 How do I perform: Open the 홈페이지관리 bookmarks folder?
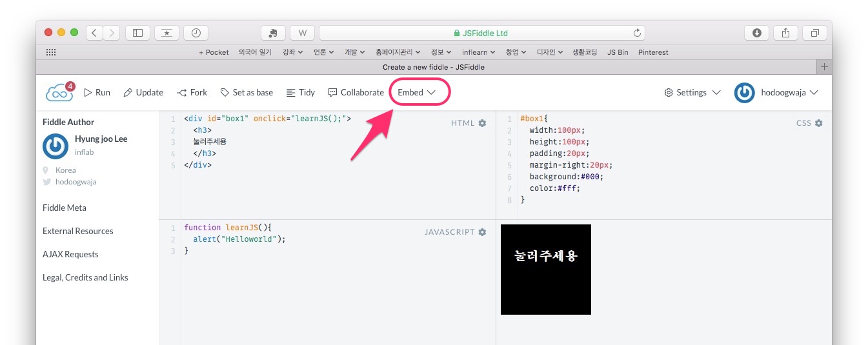(x=398, y=52)
